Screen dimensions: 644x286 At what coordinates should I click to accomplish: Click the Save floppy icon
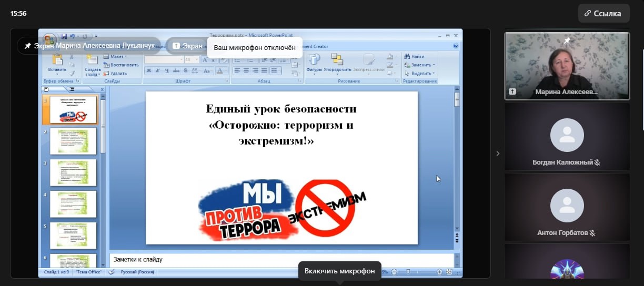pyautogui.click(x=64, y=36)
